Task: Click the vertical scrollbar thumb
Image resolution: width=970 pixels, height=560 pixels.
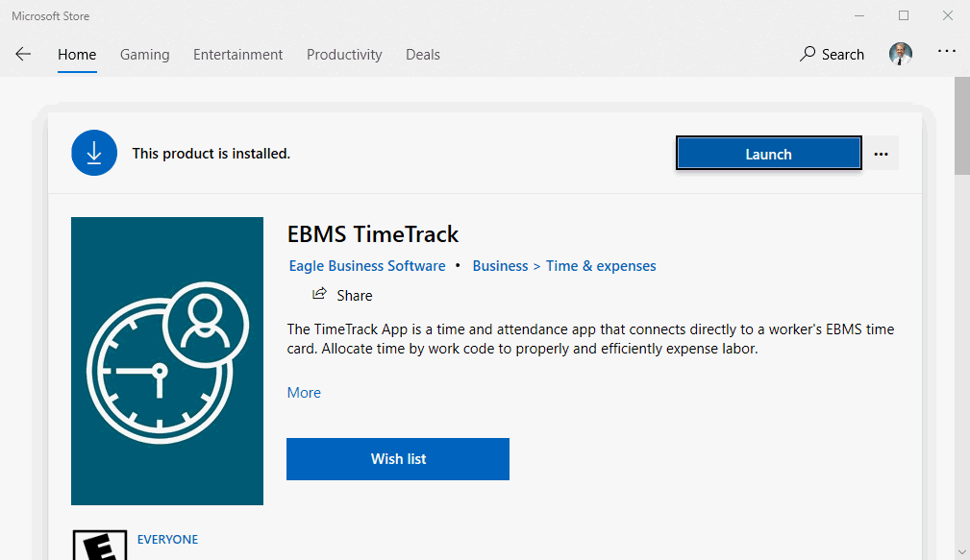Action: pyautogui.click(x=961, y=125)
